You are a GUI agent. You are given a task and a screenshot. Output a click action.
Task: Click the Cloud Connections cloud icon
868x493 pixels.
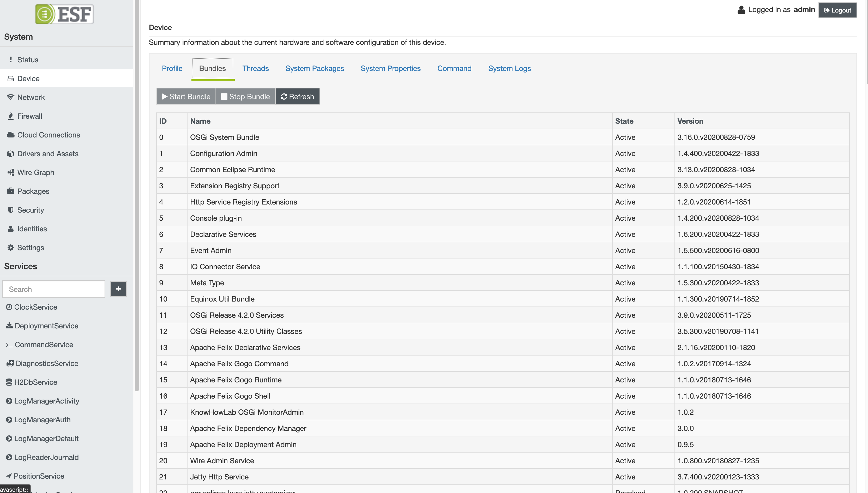pos(10,135)
